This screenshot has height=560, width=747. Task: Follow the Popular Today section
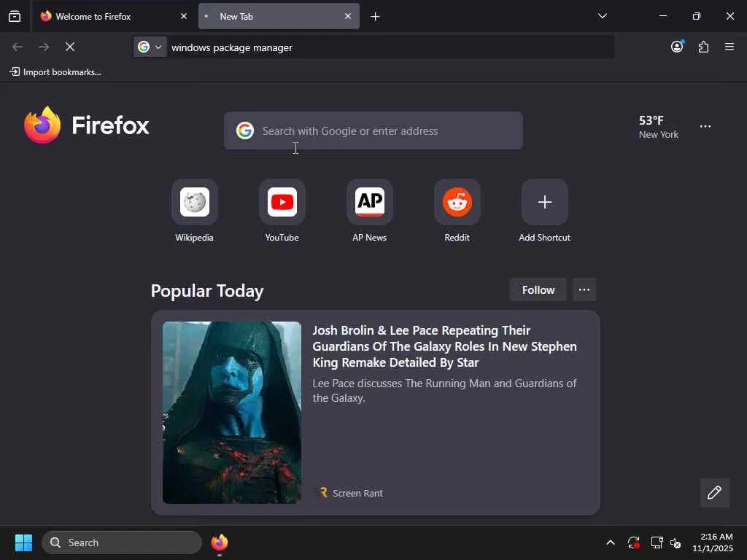[538, 289]
